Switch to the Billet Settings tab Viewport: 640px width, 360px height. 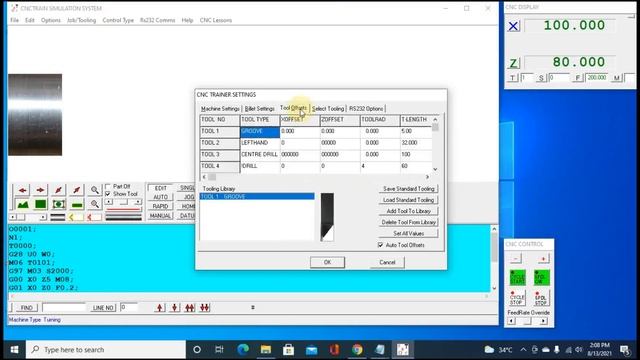(260, 109)
